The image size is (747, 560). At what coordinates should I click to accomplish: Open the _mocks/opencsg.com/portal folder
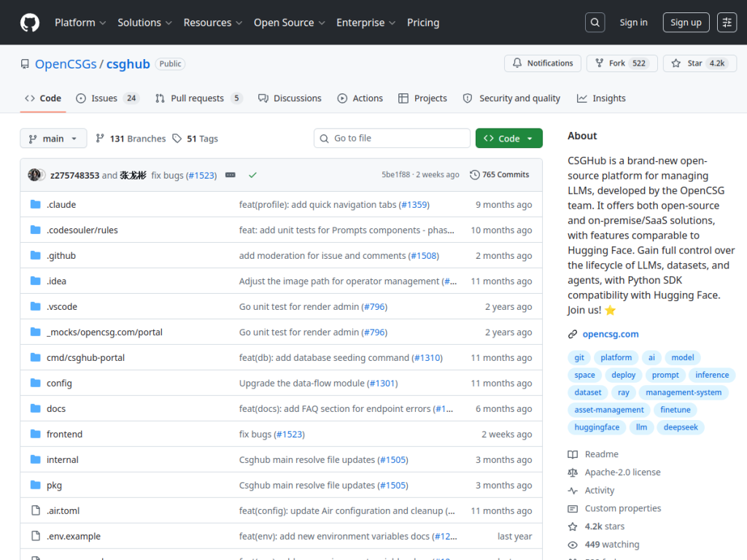104,332
